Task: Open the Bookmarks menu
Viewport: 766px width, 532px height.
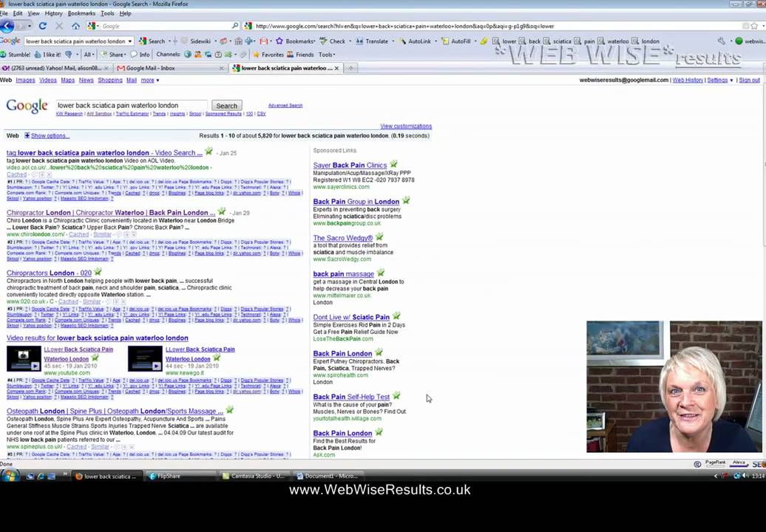Action: (x=81, y=13)
